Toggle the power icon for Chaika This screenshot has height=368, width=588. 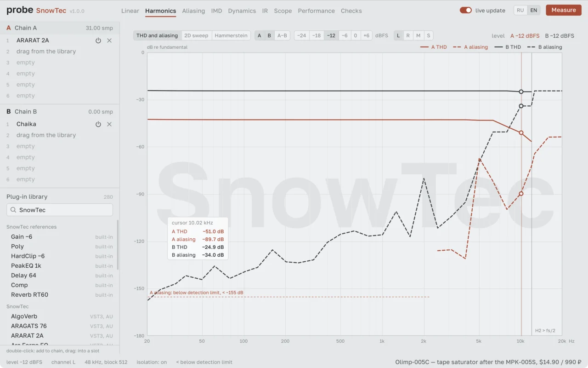[x=98, y=124]
